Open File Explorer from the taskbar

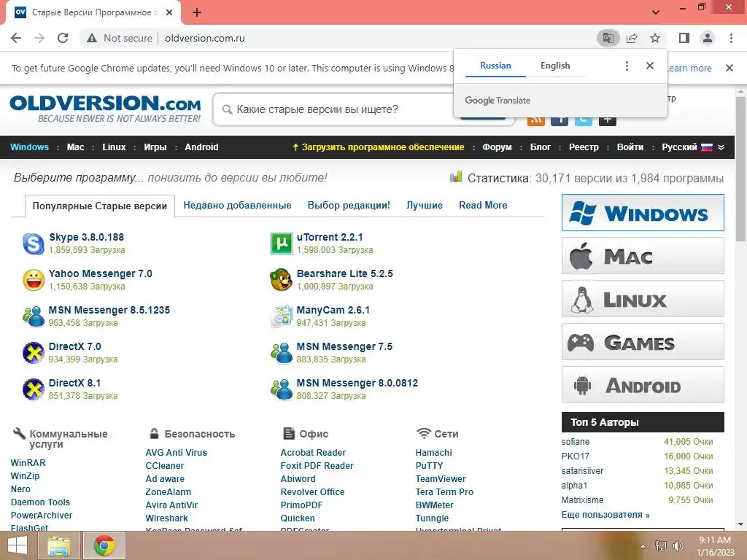pos(59,545)
